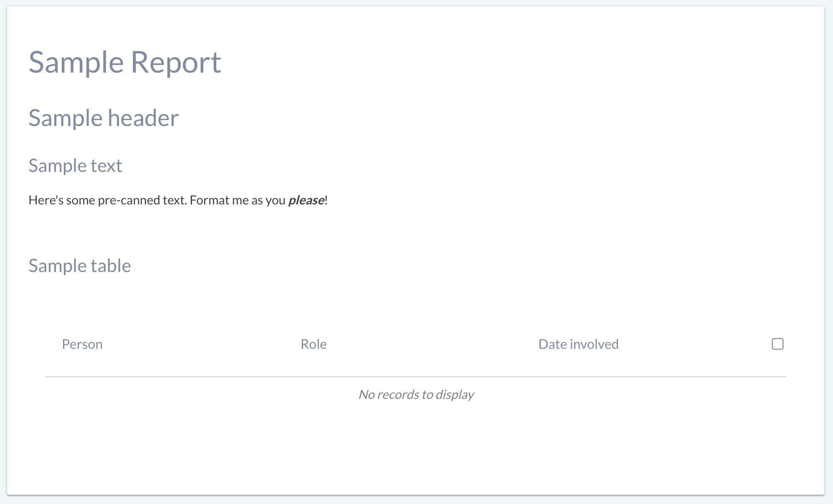Click the Sample Report page title
This screenshot has height=504, width=833.
pos(125,63)
